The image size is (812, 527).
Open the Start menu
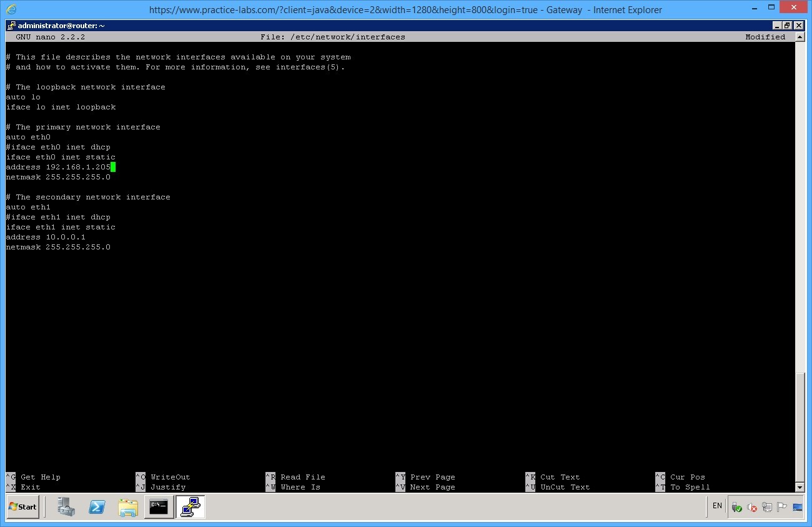(23, 506)
